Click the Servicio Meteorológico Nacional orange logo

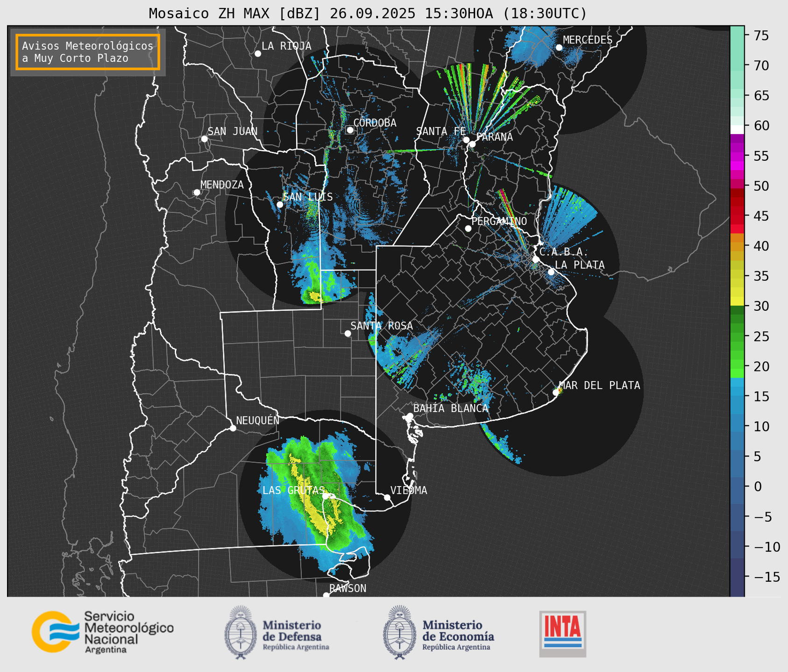click(x=56, y=631)
